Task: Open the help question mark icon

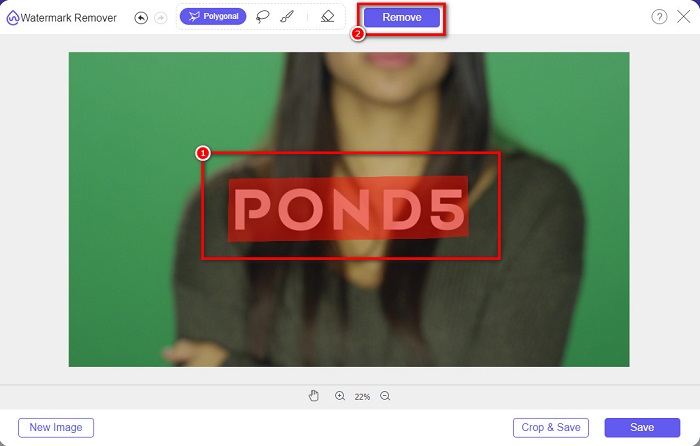Action: point(659,17)
